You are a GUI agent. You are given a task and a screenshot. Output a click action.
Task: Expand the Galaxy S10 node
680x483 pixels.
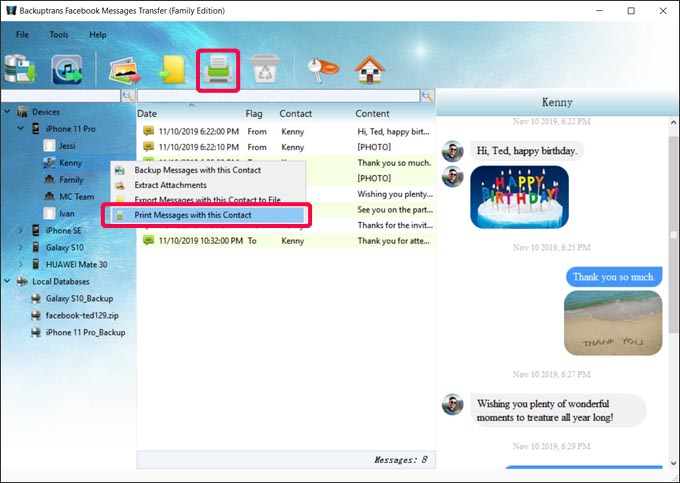point(20,247)
